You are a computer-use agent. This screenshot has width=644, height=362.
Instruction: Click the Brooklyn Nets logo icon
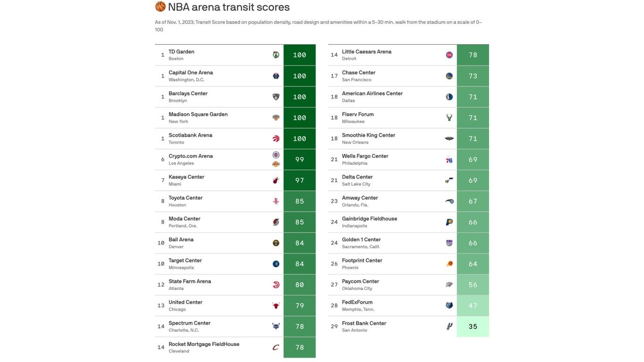(276, 97)
